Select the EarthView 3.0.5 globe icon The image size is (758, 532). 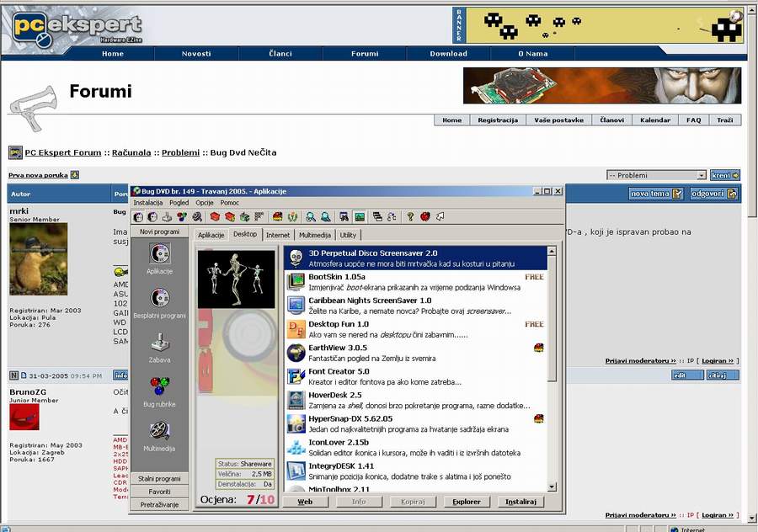(x=296, y=353)
